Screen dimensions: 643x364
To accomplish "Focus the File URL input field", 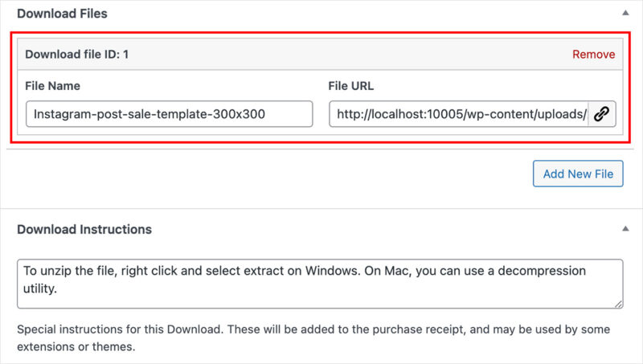I will 459,114.
